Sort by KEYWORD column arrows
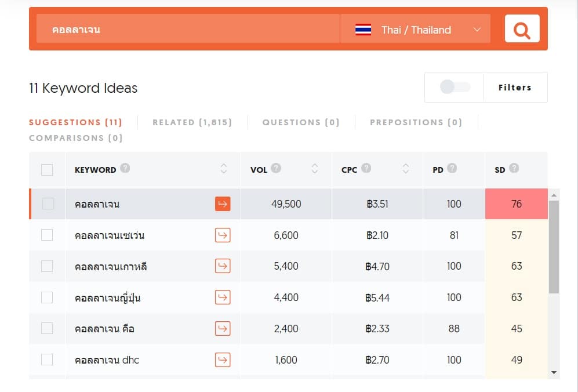 (224, 169)
